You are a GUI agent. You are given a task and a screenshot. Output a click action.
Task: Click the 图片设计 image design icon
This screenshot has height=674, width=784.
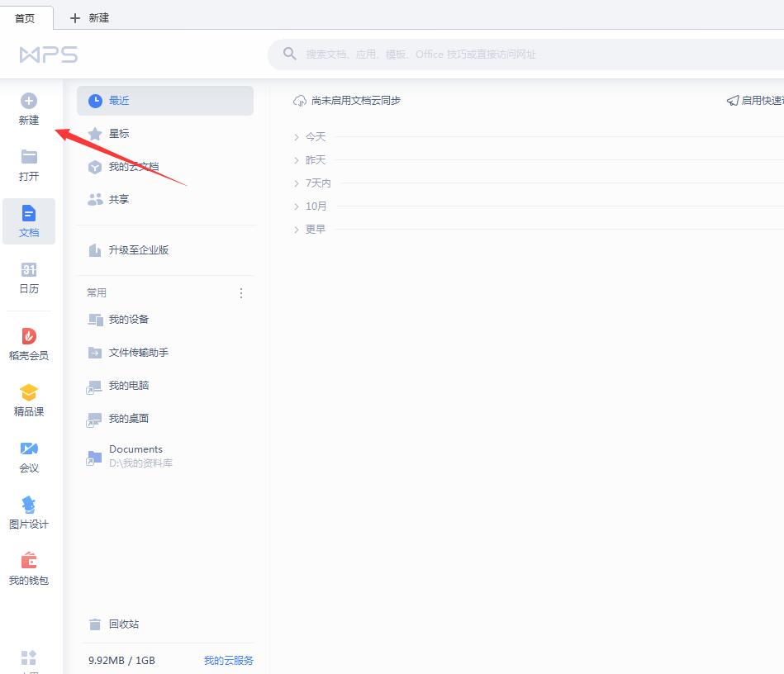tap(29, 510)
